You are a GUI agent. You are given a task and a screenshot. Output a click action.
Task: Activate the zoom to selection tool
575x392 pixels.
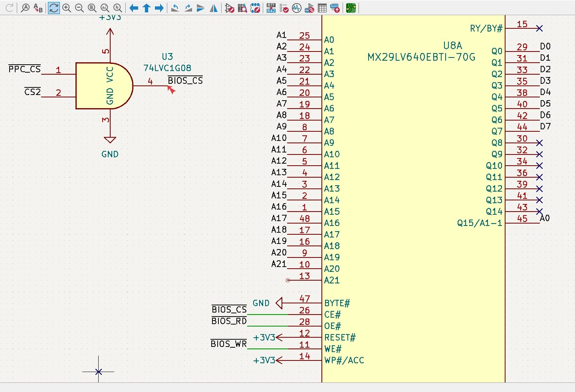118,8
